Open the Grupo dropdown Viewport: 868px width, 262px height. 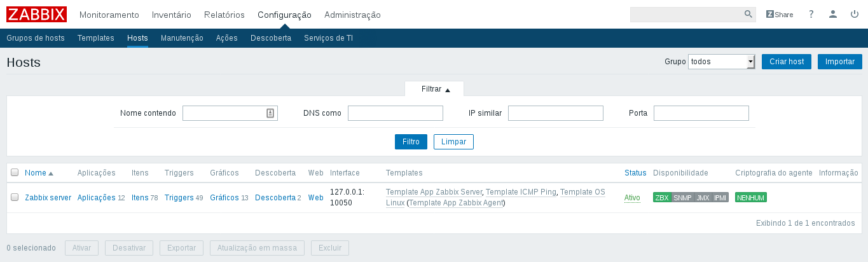click(x=721, y=62)
